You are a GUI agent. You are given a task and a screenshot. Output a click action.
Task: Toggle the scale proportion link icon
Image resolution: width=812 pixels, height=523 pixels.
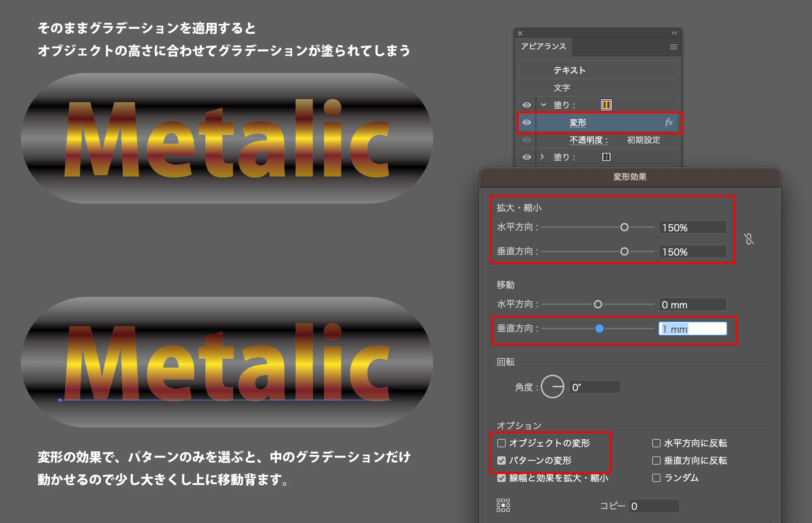(x=749, y=239)
